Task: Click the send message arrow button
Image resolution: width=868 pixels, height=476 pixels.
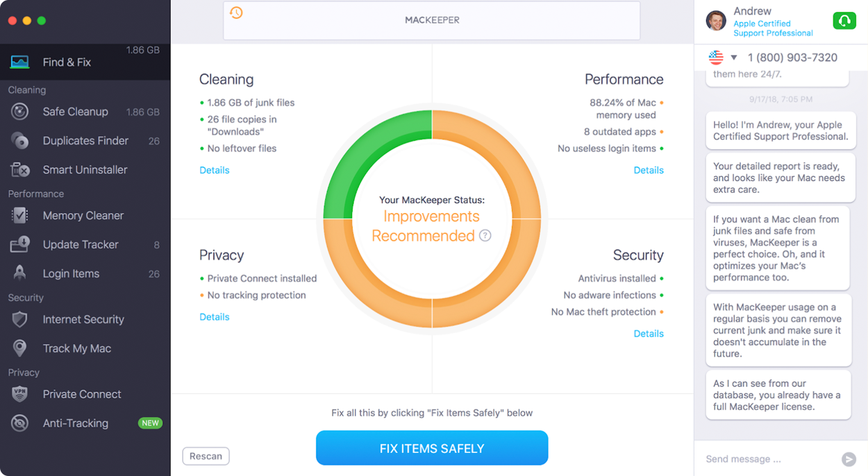Action: (x=849, y=459)
